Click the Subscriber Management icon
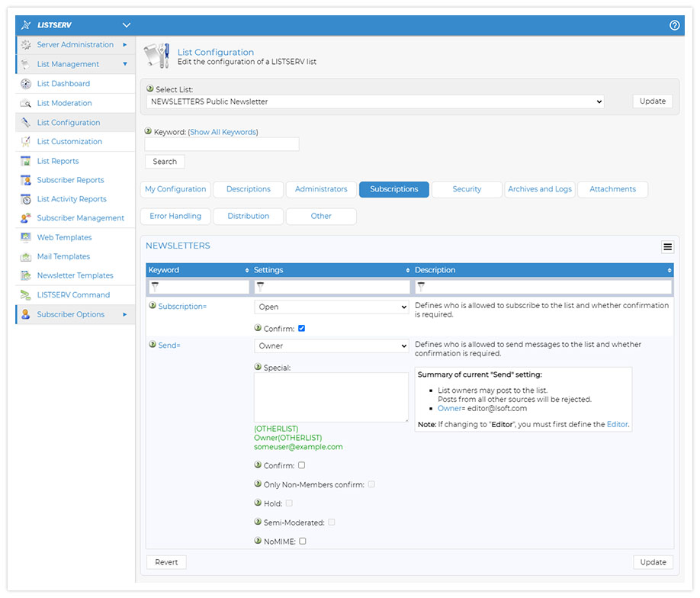This screenshot has height=598, width=700. (x=26, y=218)
